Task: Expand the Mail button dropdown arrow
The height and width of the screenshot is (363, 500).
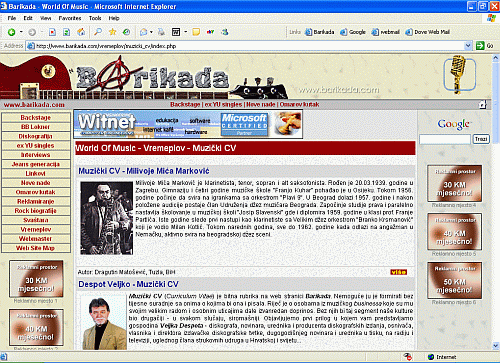Action: point(151,32)
